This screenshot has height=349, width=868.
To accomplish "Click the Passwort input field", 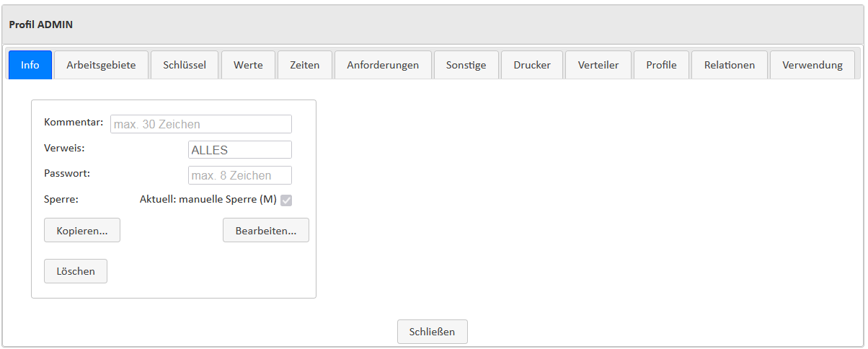I will coord(239,175).
